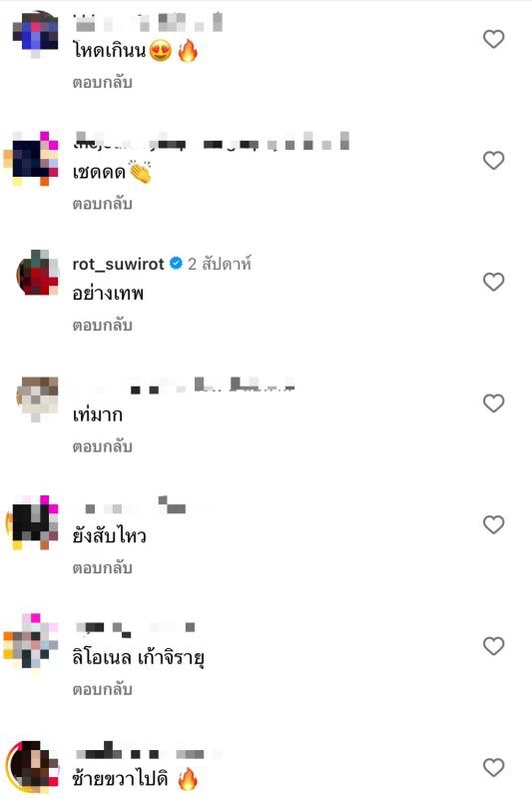Screen dimensions: 532x799
Task: Tap heart icon beside 'เชดดด' comment
Action: [493, 161]
